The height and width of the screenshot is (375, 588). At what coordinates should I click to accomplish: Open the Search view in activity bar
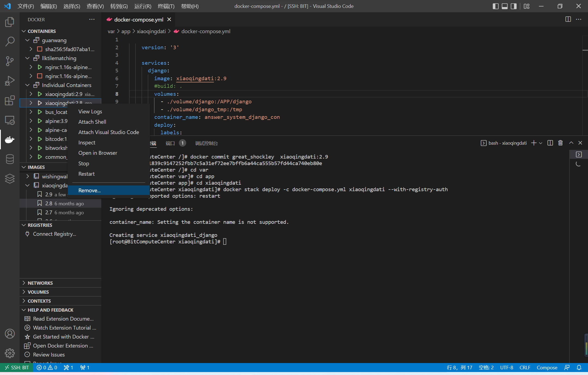coord(10,42)
